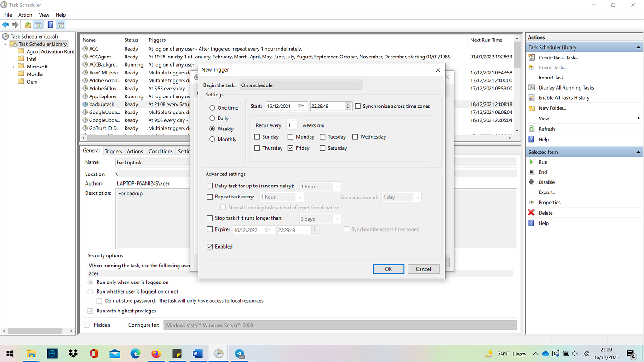Open the Action menu
Image resolution: width=644 pixels, height=362 pixels.
[25, 14]
